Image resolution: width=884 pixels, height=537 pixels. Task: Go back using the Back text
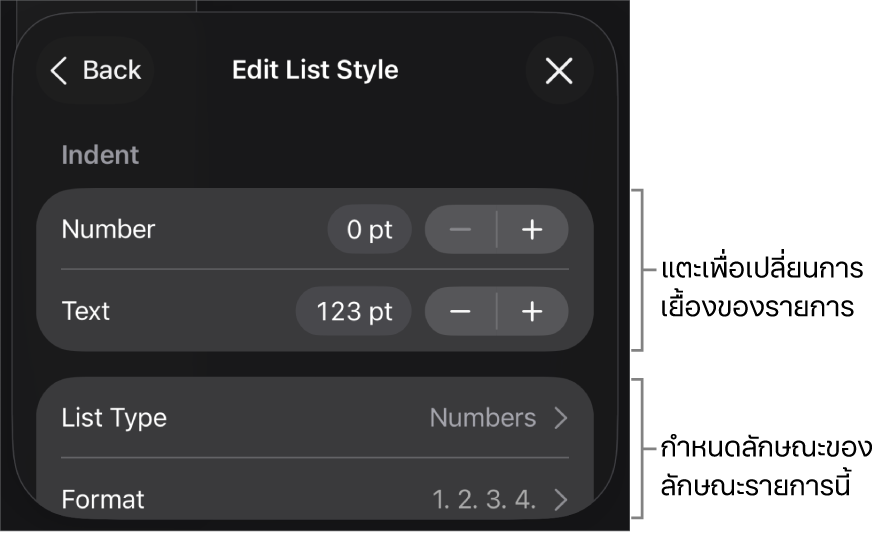coord(112,70)
